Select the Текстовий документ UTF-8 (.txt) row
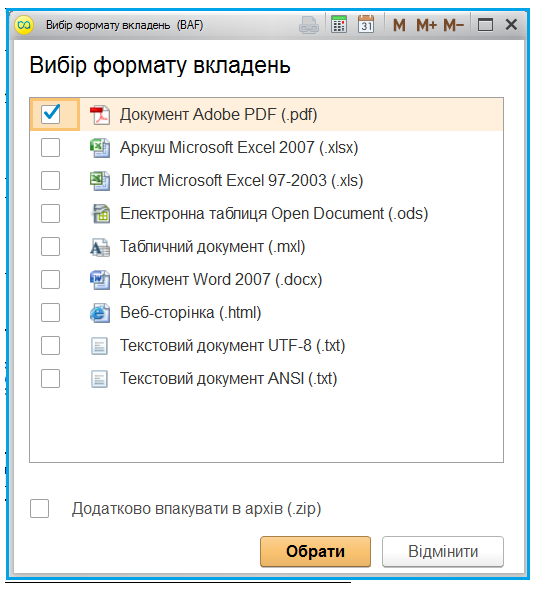This screenshot has height=590, width=537. pyautogui.click(x=266, y=346)
